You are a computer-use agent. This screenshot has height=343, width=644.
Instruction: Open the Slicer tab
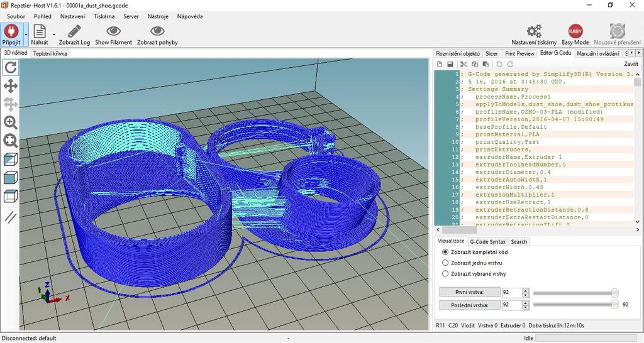tap(492, 53)
